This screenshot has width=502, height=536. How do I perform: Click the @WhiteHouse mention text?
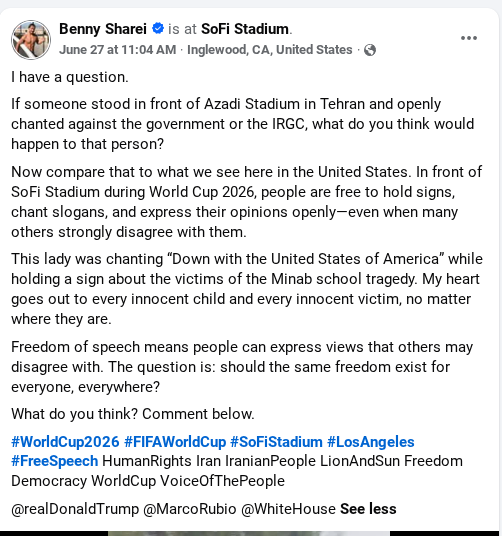(x=288, y=509)
